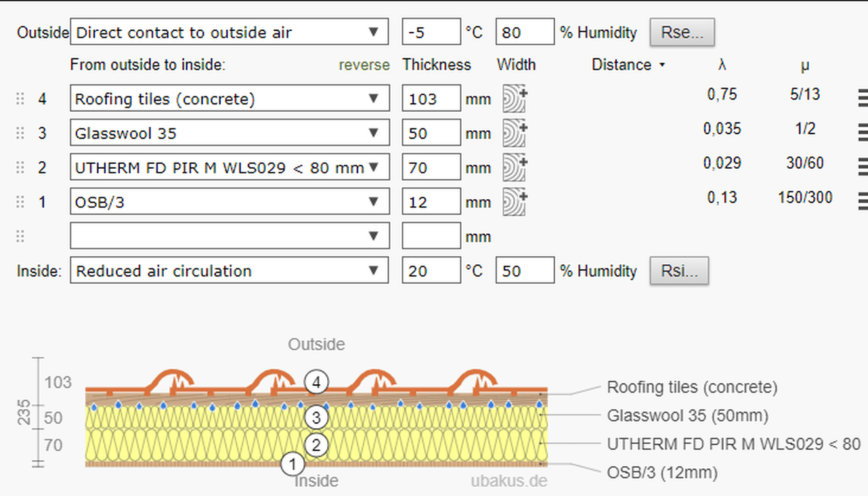This screenshot has height=496, width=868.
Task: Open hamburger menu for OSB/3 row
Action: click(862, 201)
